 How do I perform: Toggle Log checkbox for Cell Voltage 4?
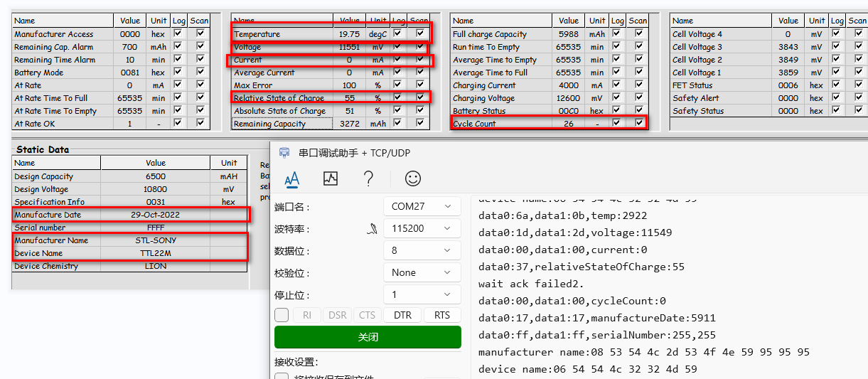coord(837,33)
